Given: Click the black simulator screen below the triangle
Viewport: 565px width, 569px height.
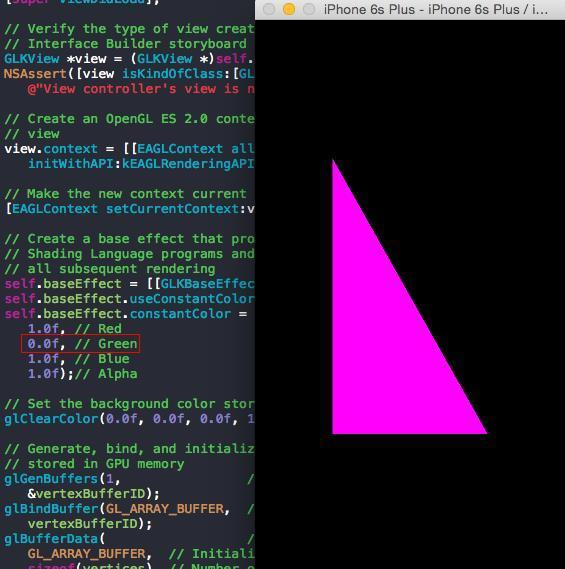Looking at the screenshot, I should [x=410, y=501].
